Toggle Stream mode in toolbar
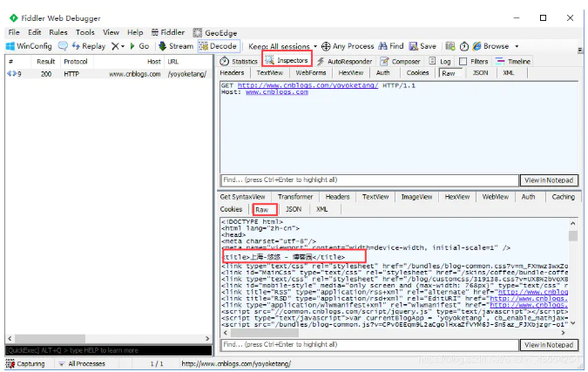This screenshot has height=372, width=588. (x=175, y=46)
